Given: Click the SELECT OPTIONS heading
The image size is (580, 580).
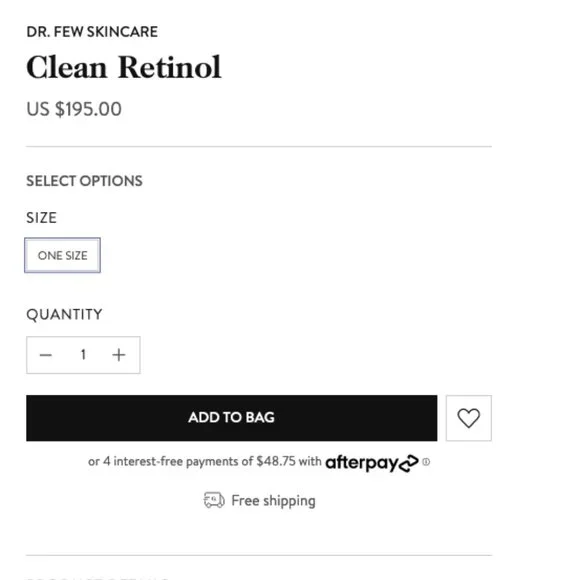Looking at the screenshot, I should 84,181.
